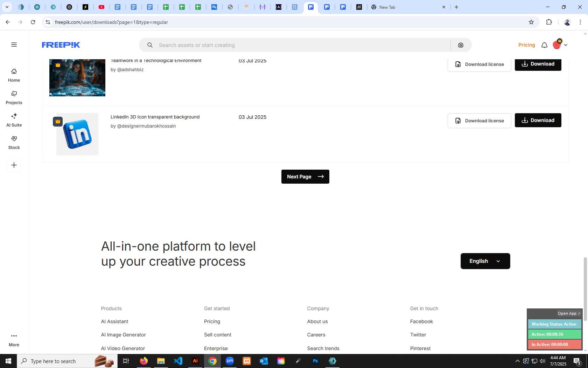Download license for LinkedIn 3D Icon
Image resolution: width=588 pixels, height=368 pixels.
click(479, 121)
